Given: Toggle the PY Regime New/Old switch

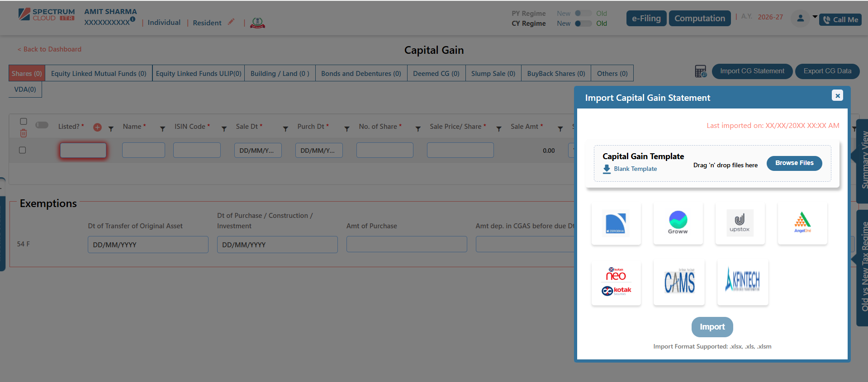Looking at the screenshot, I should (583, 14).
